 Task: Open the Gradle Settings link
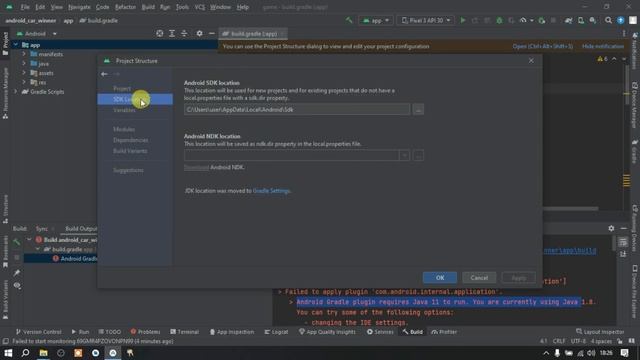tap(271, 191)
